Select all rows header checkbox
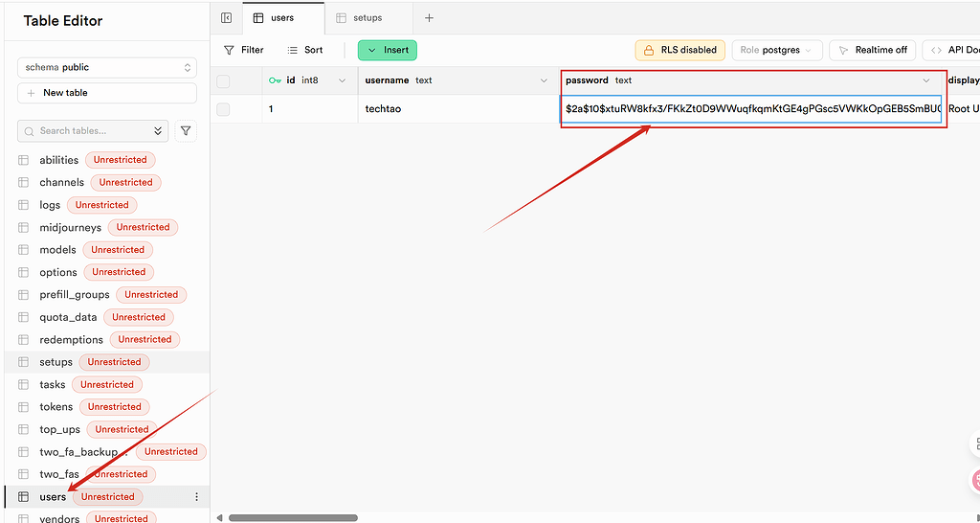Image resolution: width=980 pixels, height=523 pixels. point(223,80)
